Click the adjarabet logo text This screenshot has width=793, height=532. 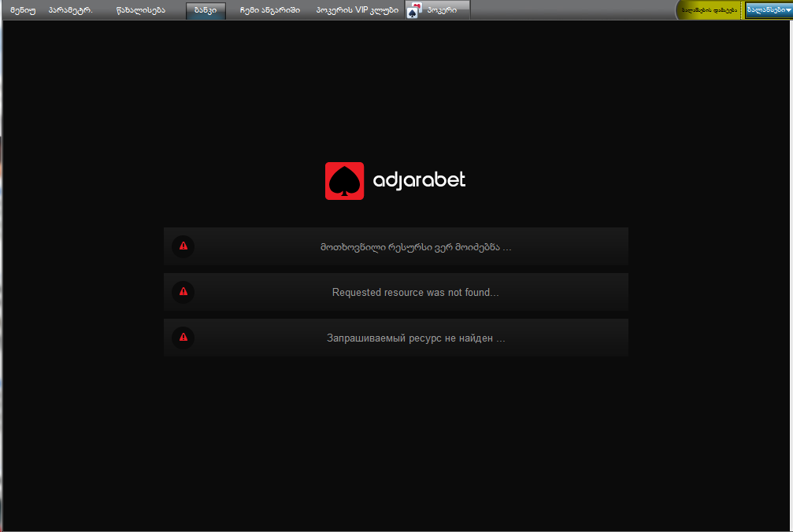tap(419, 180)
